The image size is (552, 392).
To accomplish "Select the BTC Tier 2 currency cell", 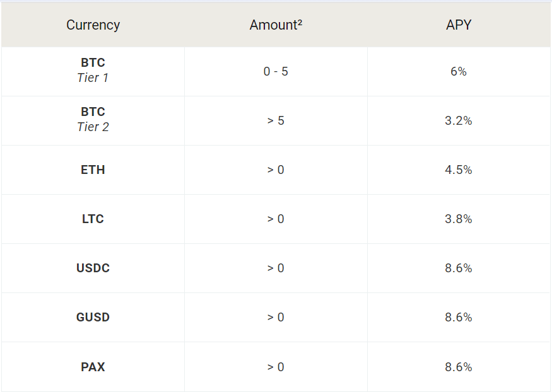I will [93, 120].
